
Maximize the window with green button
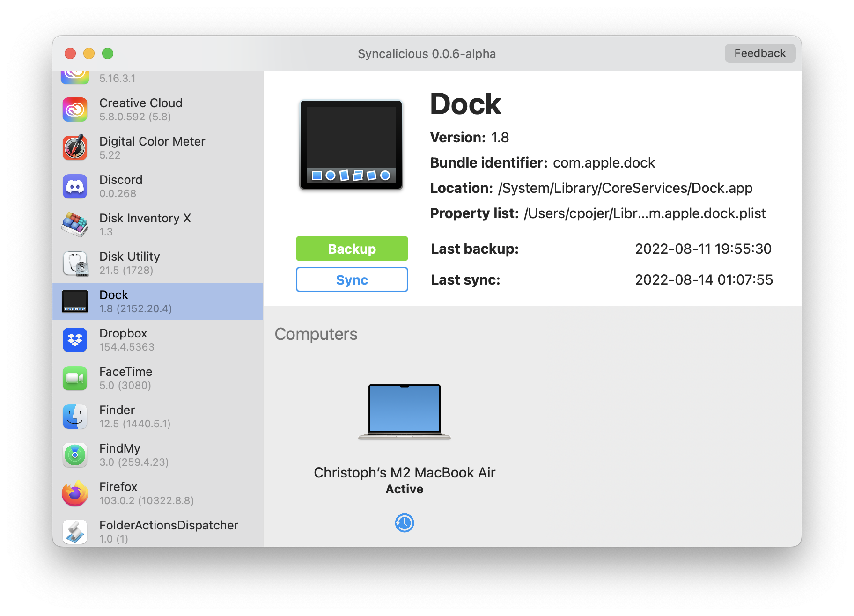coord(108,53)
